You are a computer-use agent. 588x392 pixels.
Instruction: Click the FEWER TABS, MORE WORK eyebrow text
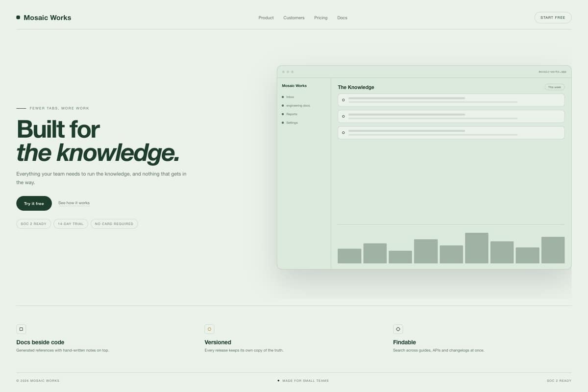[x=59, y=108]
